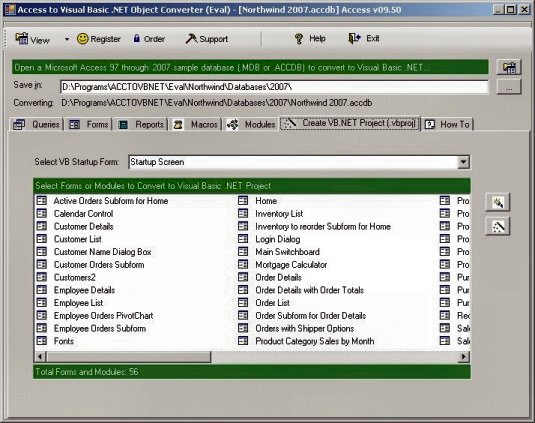Select Inventory List entry

click(x=279, y=214)
